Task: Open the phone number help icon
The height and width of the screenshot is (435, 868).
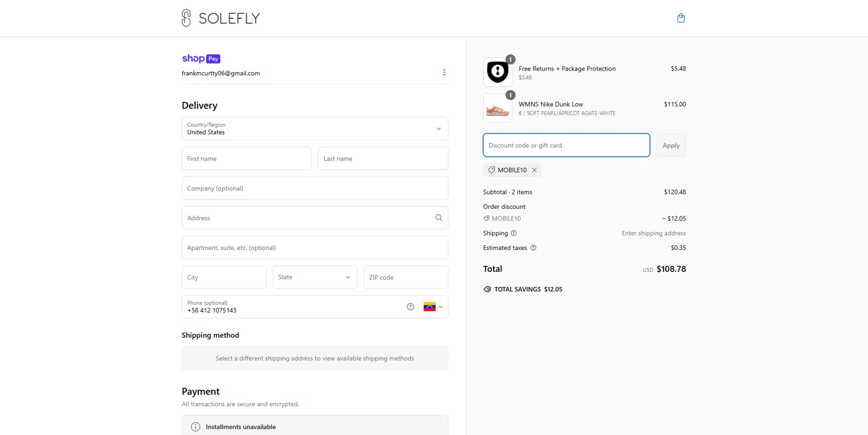Action: 410,307
